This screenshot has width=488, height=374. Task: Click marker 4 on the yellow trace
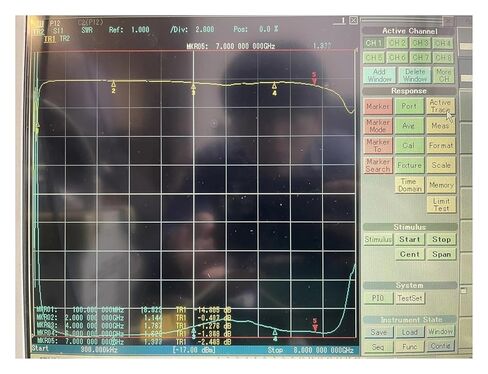click(x=274, y=89)
